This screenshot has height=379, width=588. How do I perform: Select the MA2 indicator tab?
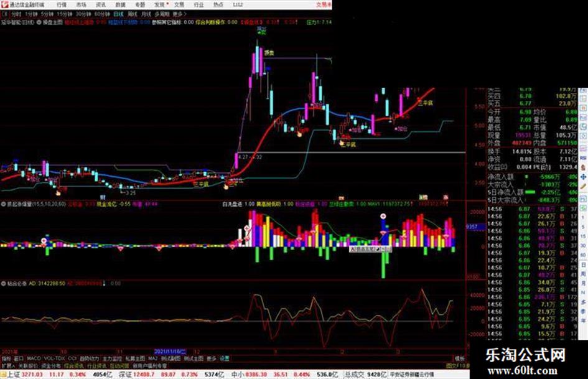click(x=152, y=358)
